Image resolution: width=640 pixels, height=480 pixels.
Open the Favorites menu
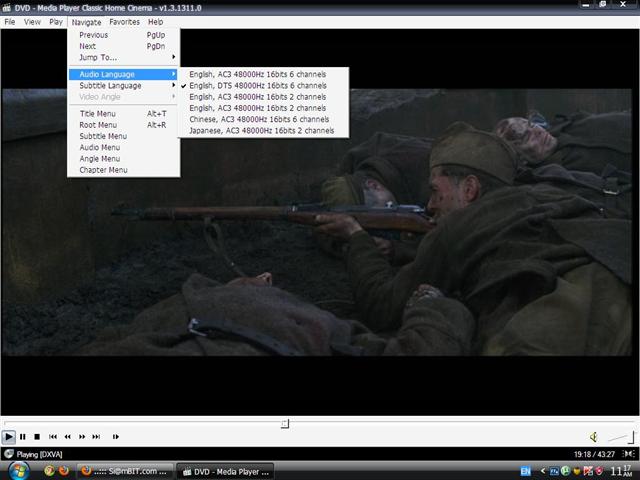124,22
